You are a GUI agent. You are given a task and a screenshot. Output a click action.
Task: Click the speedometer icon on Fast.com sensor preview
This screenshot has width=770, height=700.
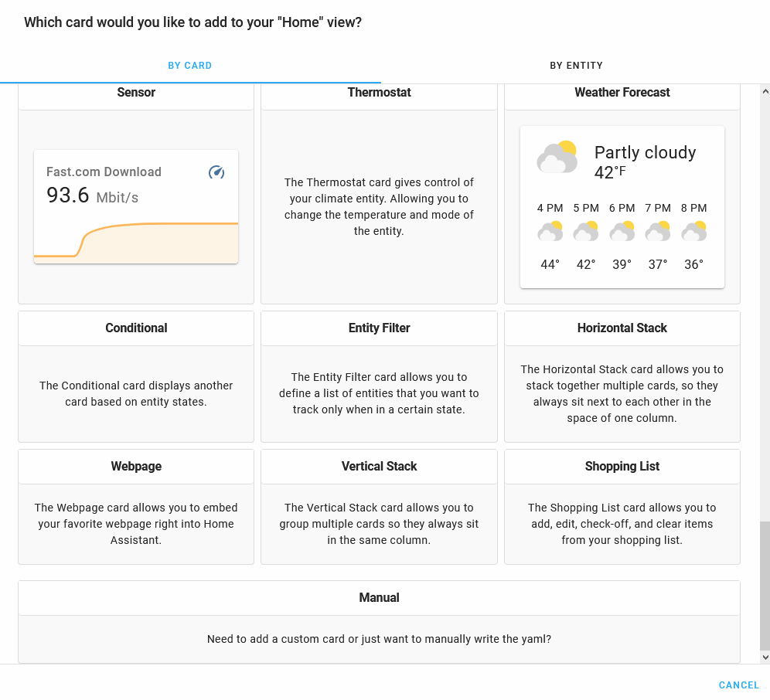tap(216, 172)
